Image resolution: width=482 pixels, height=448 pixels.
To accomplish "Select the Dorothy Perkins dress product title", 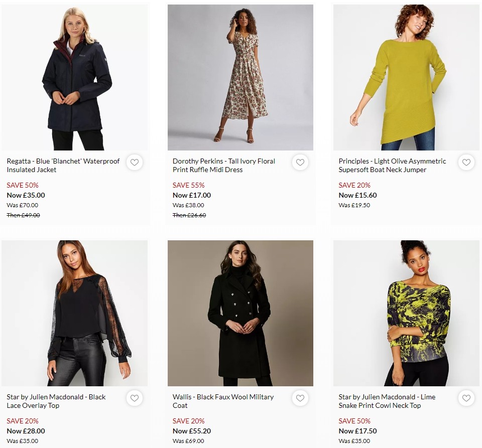I will pyautogui.click(x=223, y=166).
